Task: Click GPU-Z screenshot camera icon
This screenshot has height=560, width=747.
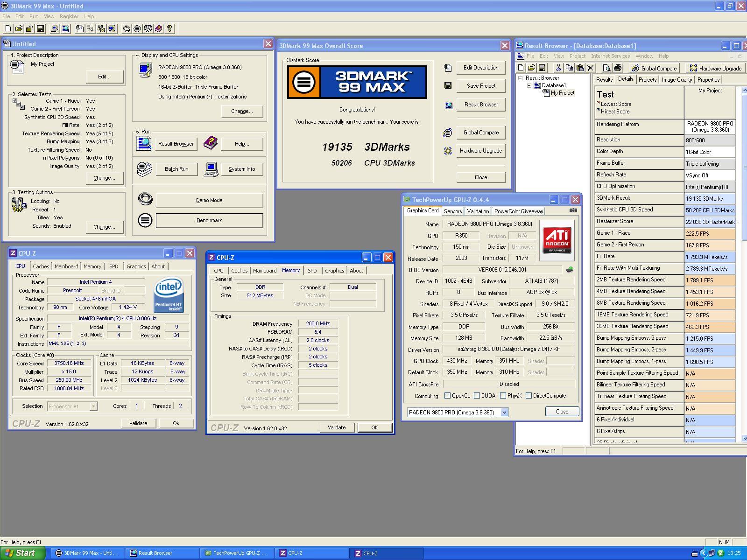Action: coord(573,210)
